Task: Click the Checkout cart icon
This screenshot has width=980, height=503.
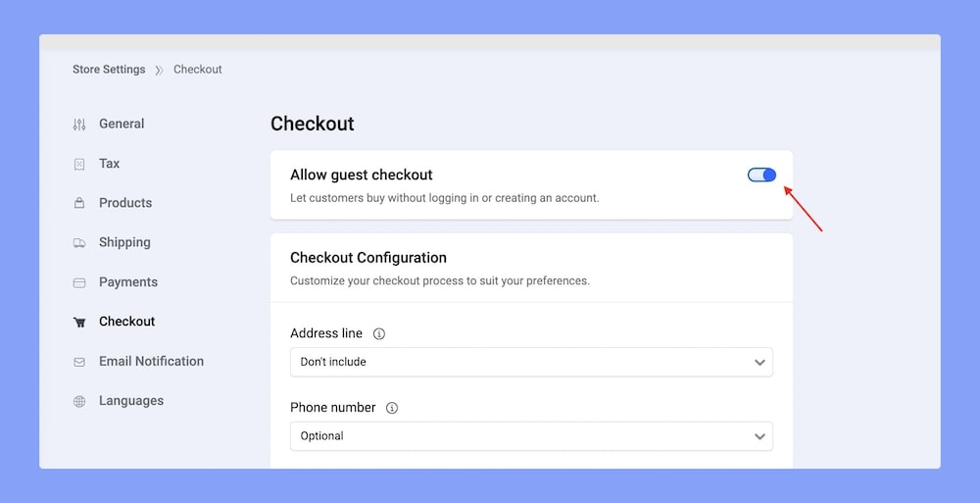Action: (79, 322)
